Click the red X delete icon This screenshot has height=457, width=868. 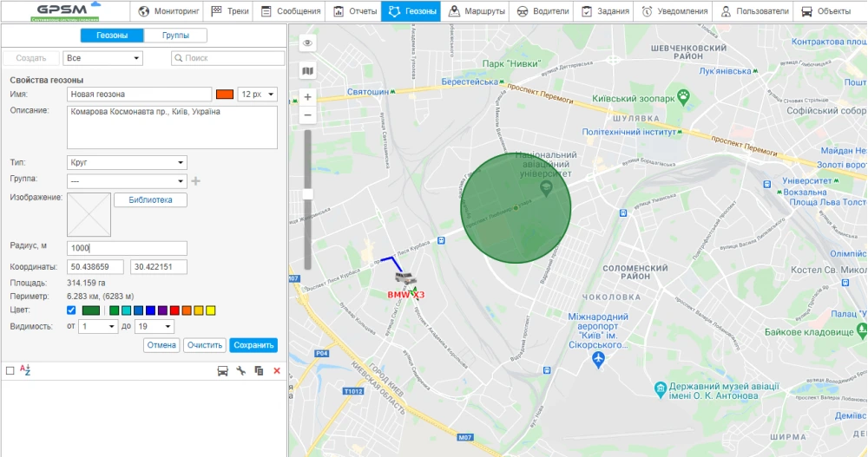pos(277,371)
